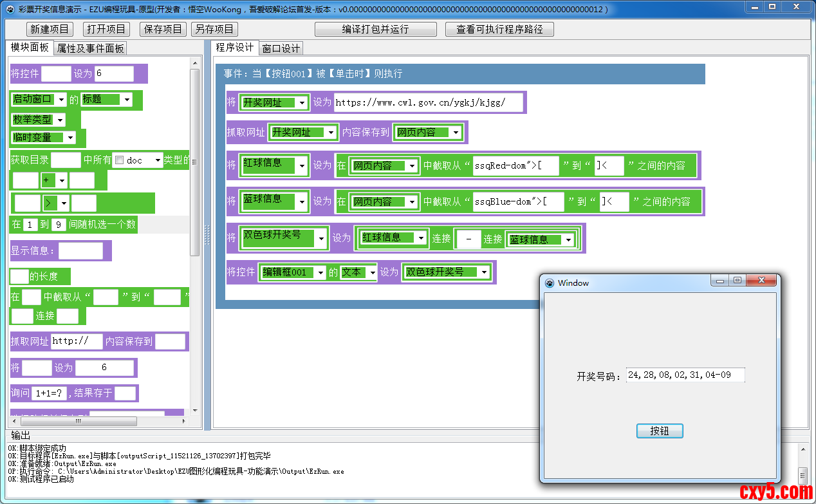Click the 打开项目 button
This screenshot has width=816, height=504.
pyautogui.click(x=106, y=29)
